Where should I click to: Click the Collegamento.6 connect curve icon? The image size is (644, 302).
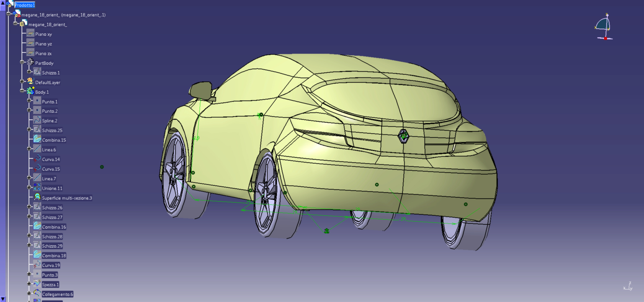click(x=37, y=293)
